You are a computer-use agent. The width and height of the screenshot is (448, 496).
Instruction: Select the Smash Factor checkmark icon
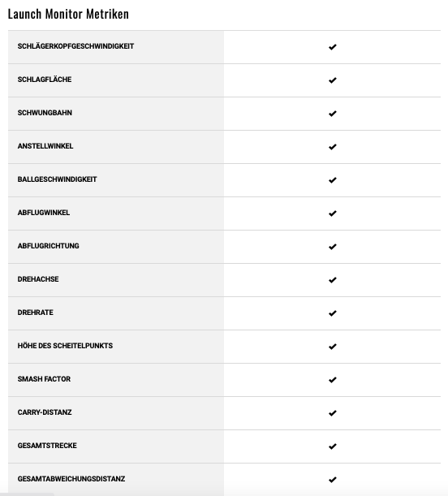tap(332, 380)
